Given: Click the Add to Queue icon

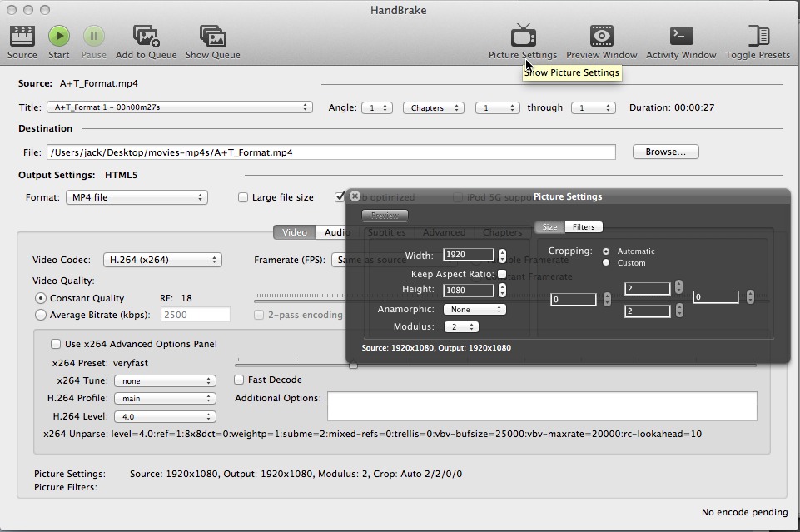Looking at the screenshot, I should [x=146, y=36].
